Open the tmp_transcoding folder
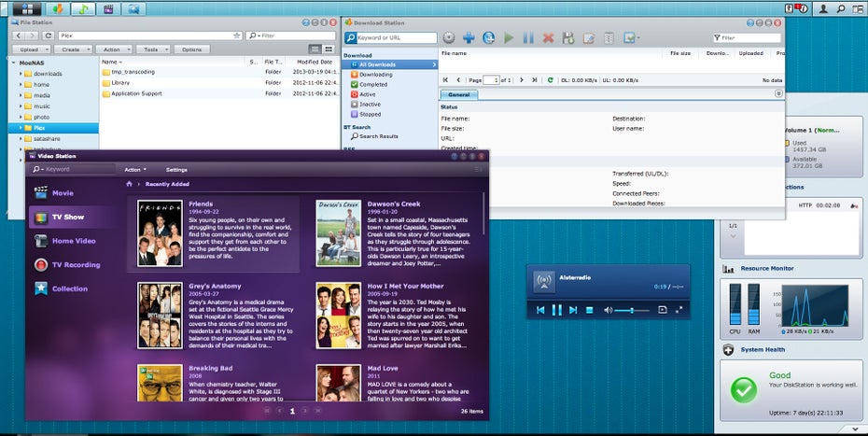 click(x=133, y=72)
